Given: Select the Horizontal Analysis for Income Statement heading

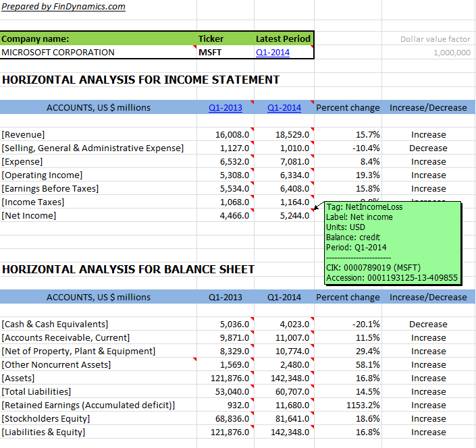Looking at the screenshot, I should [x=140, y=80].
